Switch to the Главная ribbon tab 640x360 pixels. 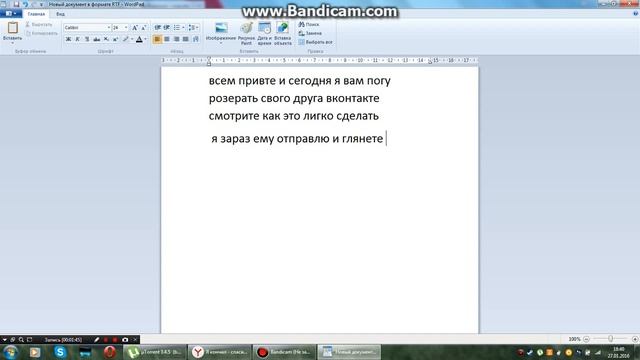(36, 14)
